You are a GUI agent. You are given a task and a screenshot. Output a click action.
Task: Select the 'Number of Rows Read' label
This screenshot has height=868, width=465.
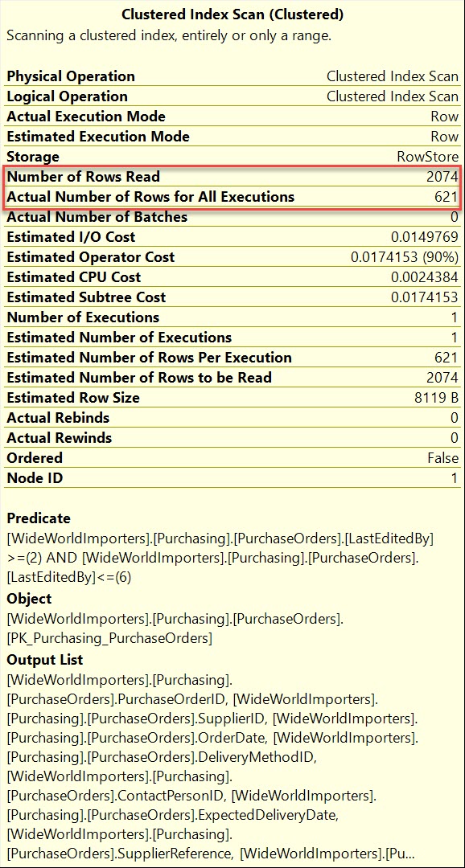click(83, 177)
